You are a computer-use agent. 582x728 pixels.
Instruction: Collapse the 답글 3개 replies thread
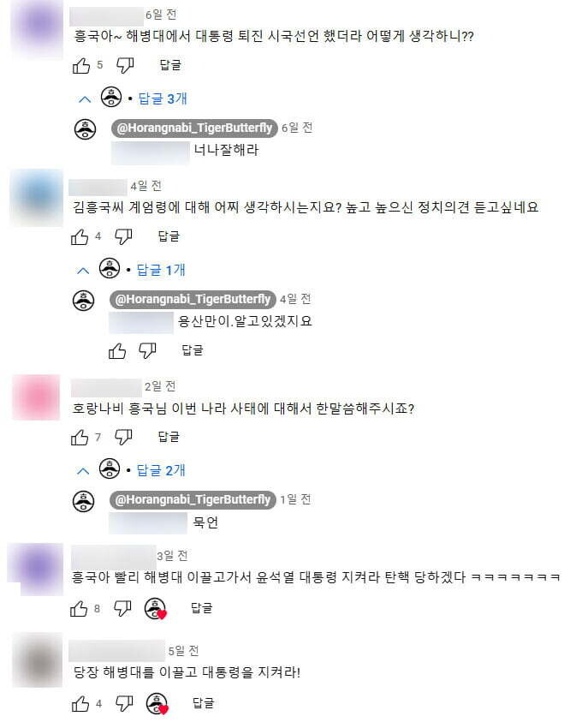[x=132, y=98]
